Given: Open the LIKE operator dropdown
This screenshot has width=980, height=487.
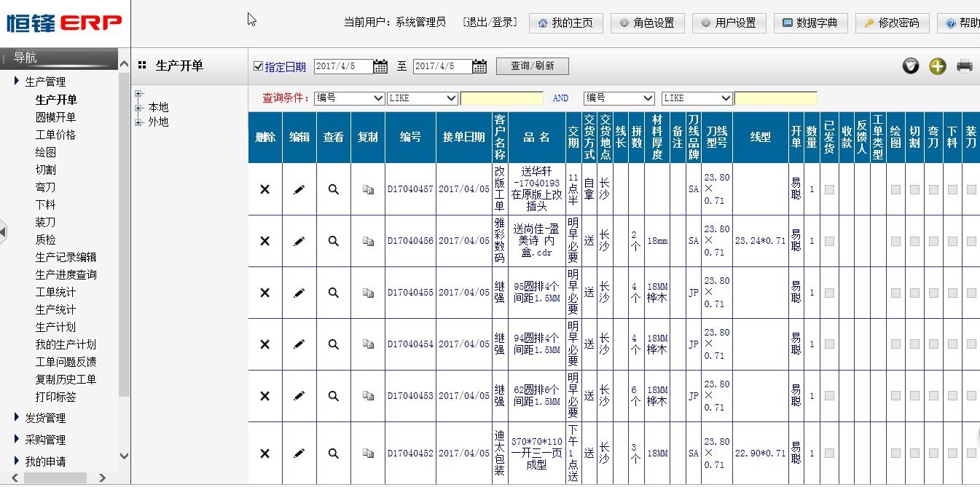Looking at the screenshot, I should tap(423, 98).
